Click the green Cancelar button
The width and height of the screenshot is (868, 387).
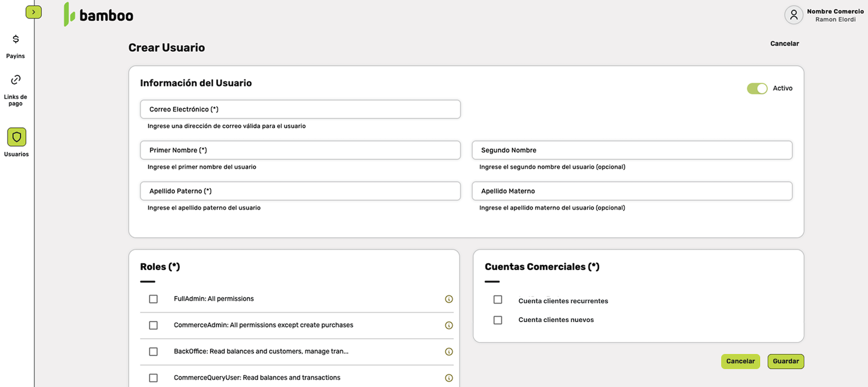tap(740, 362)
